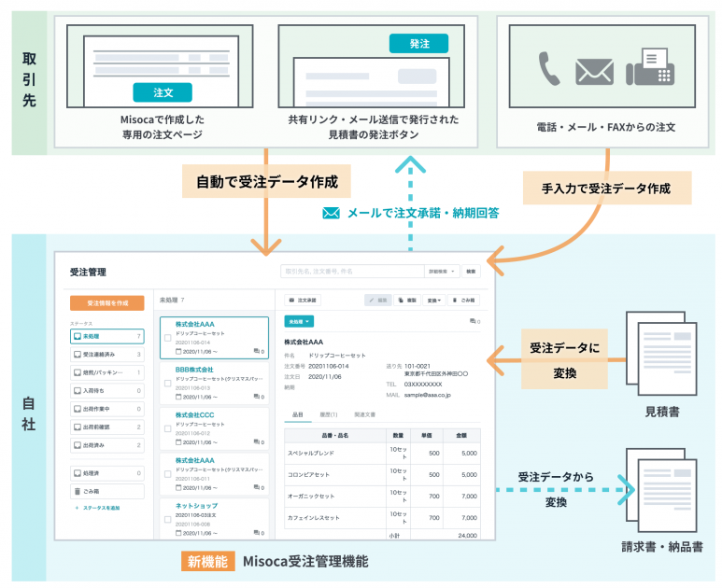Check the box for BBB株式会社 order
Viewport: 722px width, 588px height.
point(168,385)
